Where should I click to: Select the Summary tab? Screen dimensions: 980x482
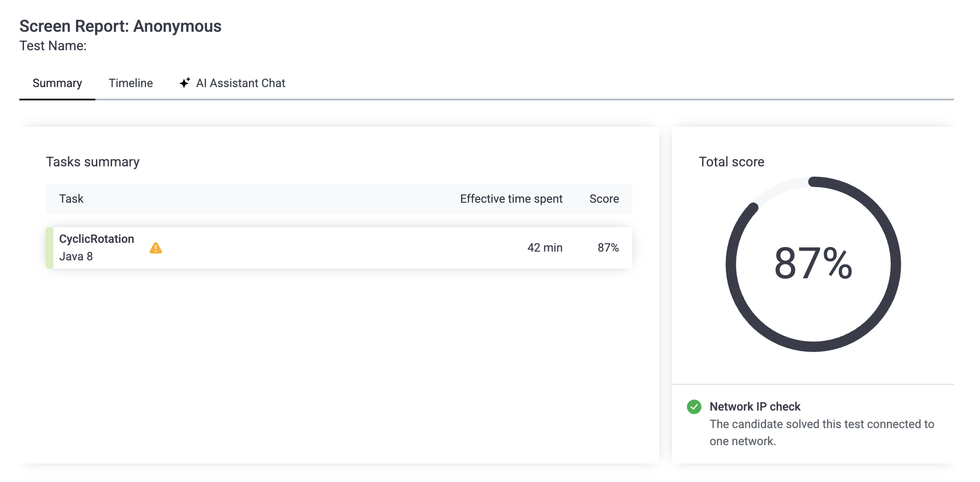(57, 83)
